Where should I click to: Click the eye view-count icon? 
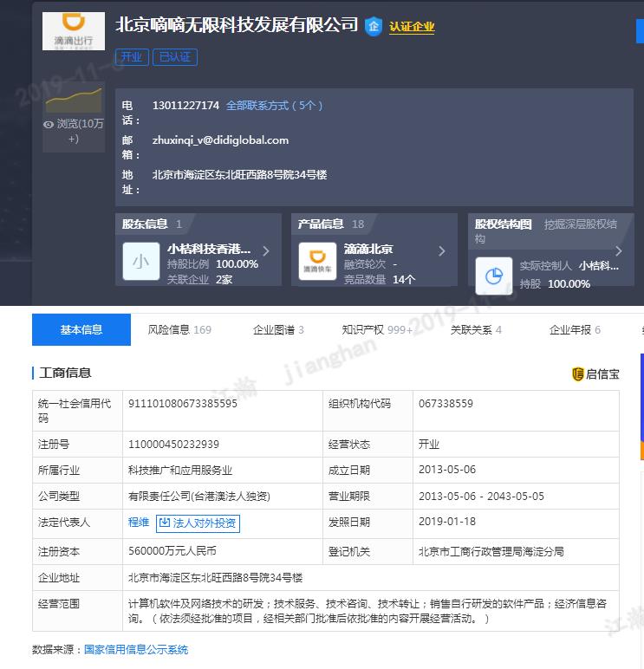point(49,124)
